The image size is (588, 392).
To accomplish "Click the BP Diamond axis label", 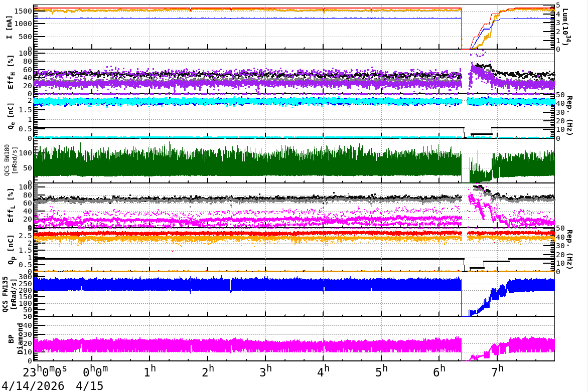I will pos(16,338).
